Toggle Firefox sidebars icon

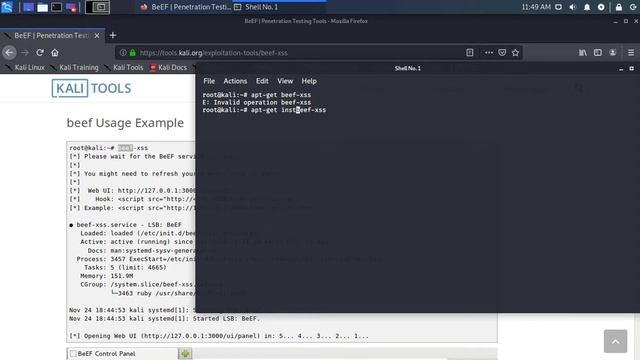[x=598, y=53]
